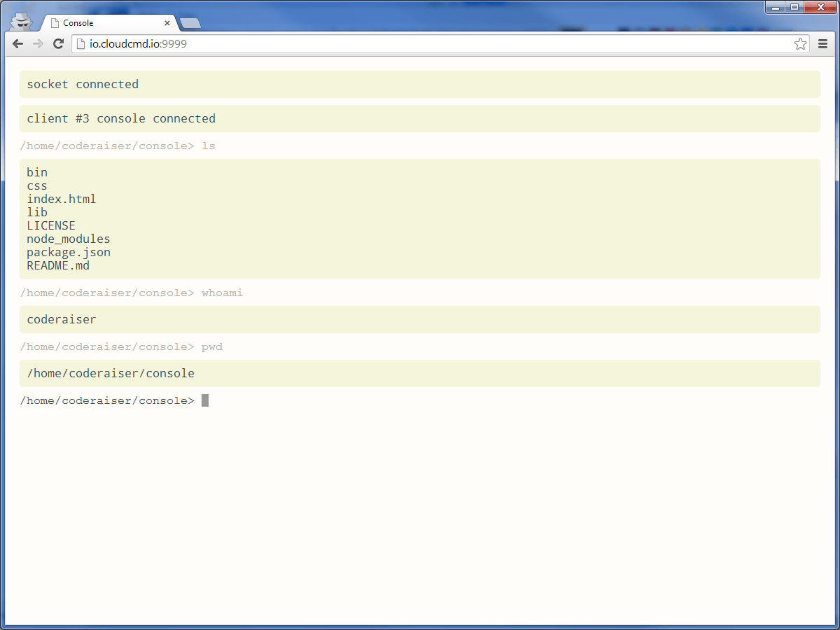840x630 pixels.
Task: Click the 'ls' command line
Action: [118, 146]
